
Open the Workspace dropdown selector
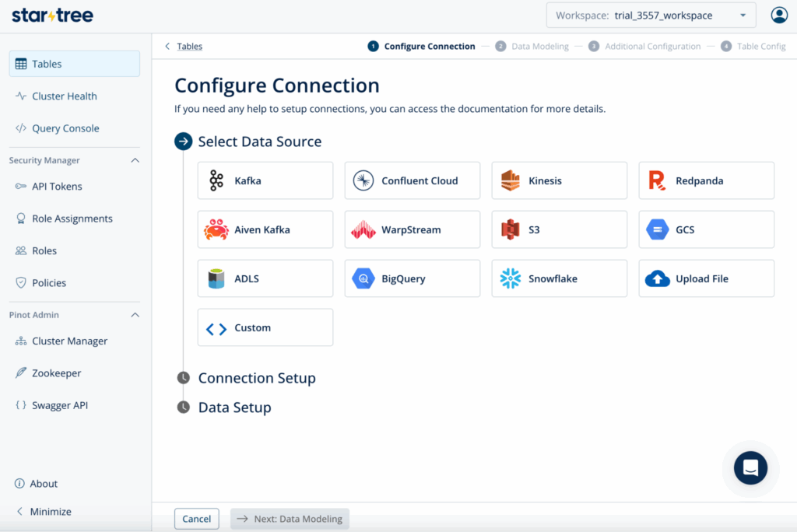click(x=651, y=16)
